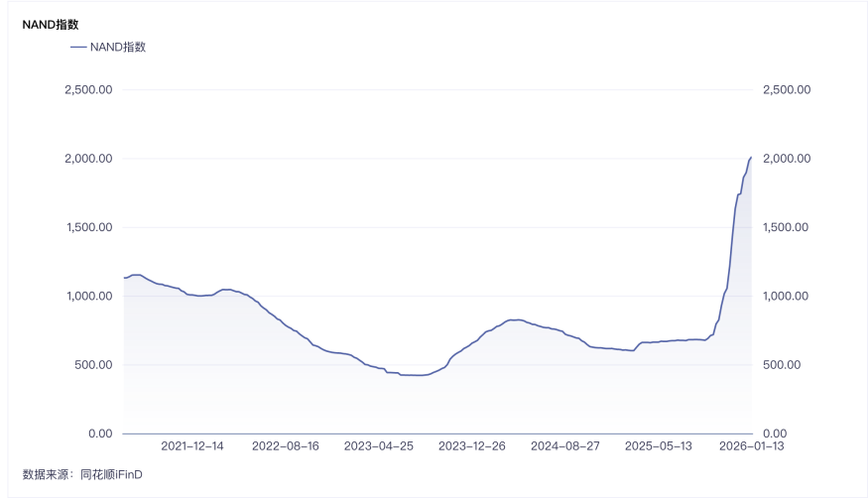The image size is (868, 498).
Task: Select the right axis 1,000.00 value
Action: click(x=787, y=296)
